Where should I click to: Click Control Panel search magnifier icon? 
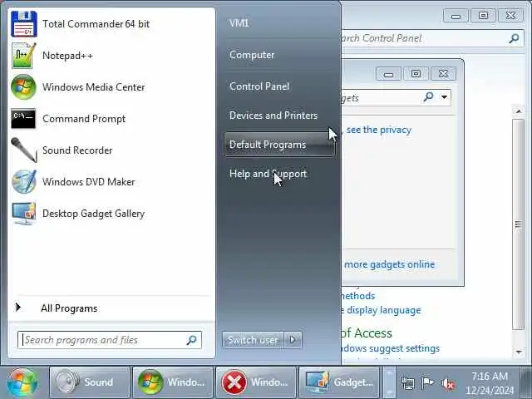click(x=514, y=38)
